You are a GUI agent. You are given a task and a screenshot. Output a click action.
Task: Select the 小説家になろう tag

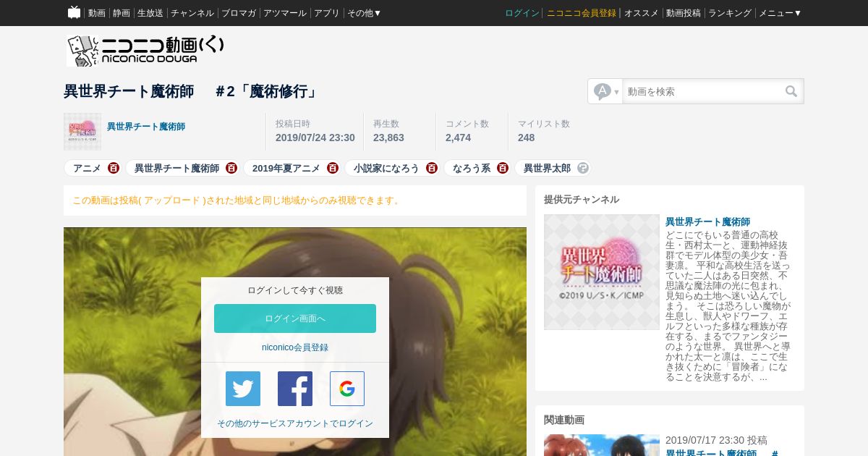(386, 168)
